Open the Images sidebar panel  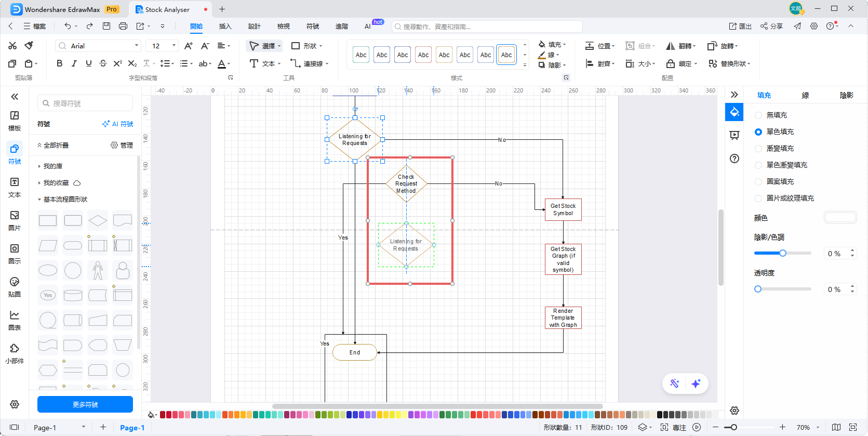coord(15,220)
